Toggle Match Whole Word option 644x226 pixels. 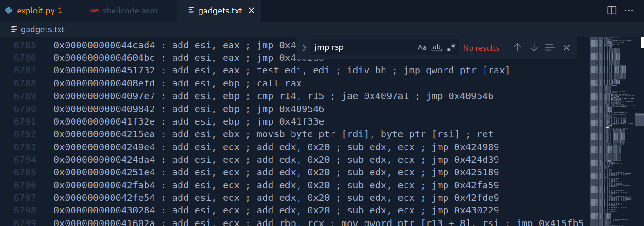(437, 47)
